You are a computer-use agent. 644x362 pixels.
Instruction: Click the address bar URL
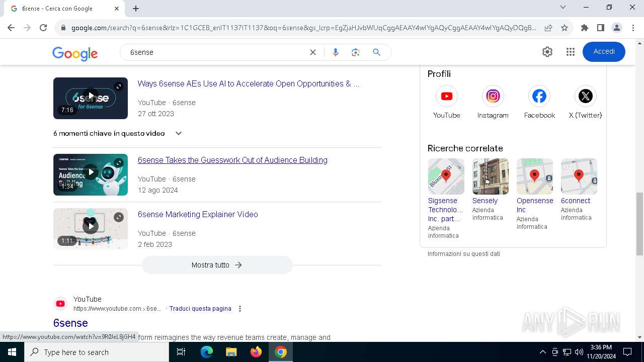[303, 28]
